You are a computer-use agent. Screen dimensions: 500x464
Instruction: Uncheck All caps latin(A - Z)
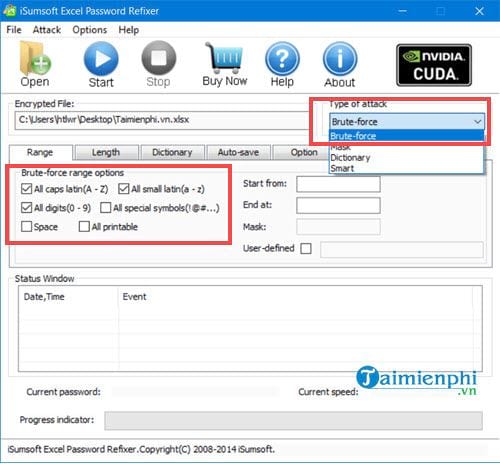[26, 189]
